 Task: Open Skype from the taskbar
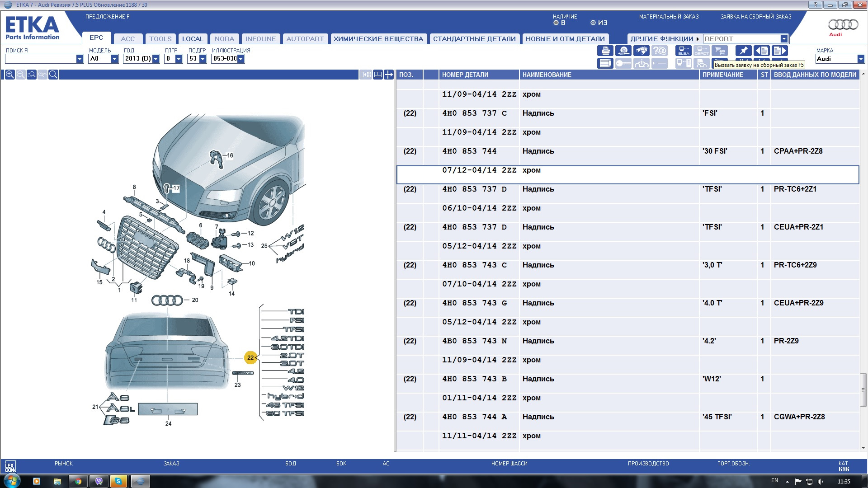118,481
